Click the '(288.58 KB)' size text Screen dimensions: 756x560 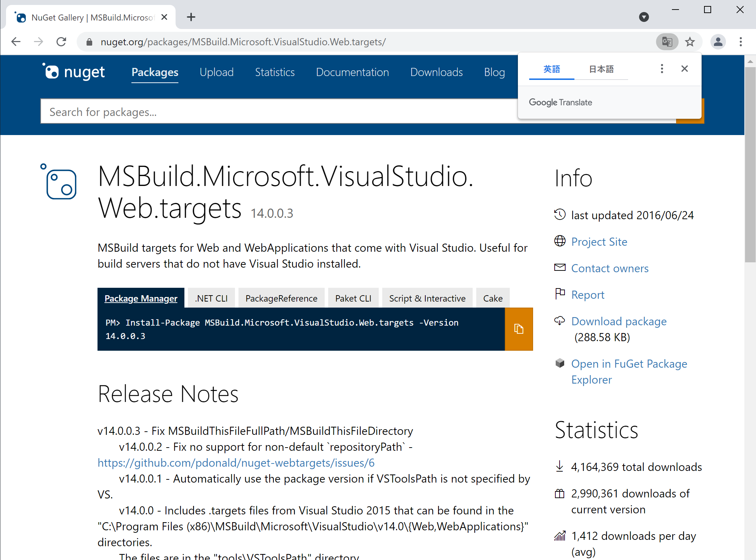(x=602, y=337)
